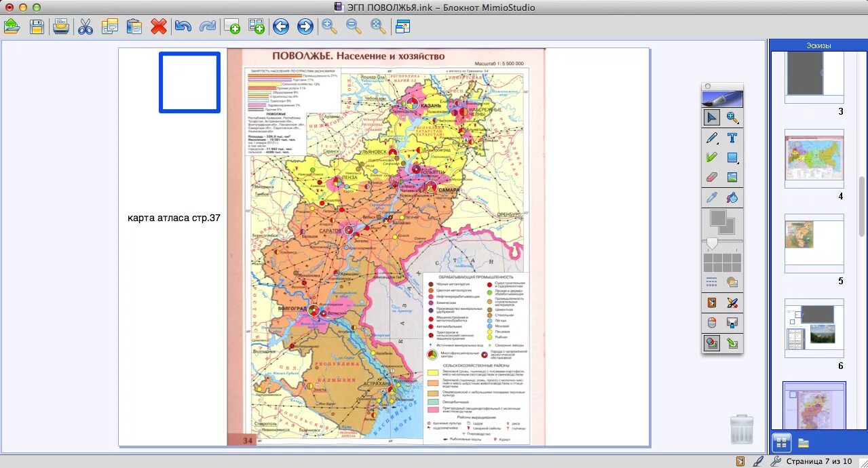Choose the Selection arrow tool in palette

point(712,117)
